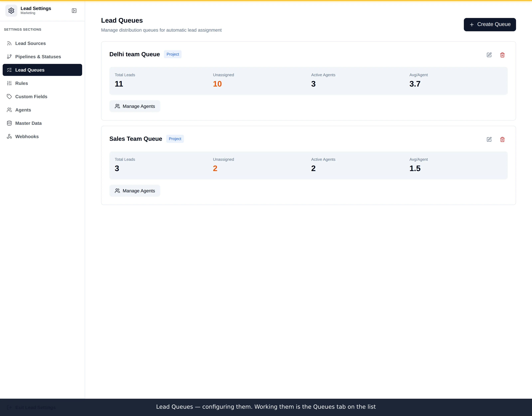Image resolution: width=532 pixels, height=416 pixels.
Task: Click the Webhooks icon in sidebar
Action: coord(9,137)
